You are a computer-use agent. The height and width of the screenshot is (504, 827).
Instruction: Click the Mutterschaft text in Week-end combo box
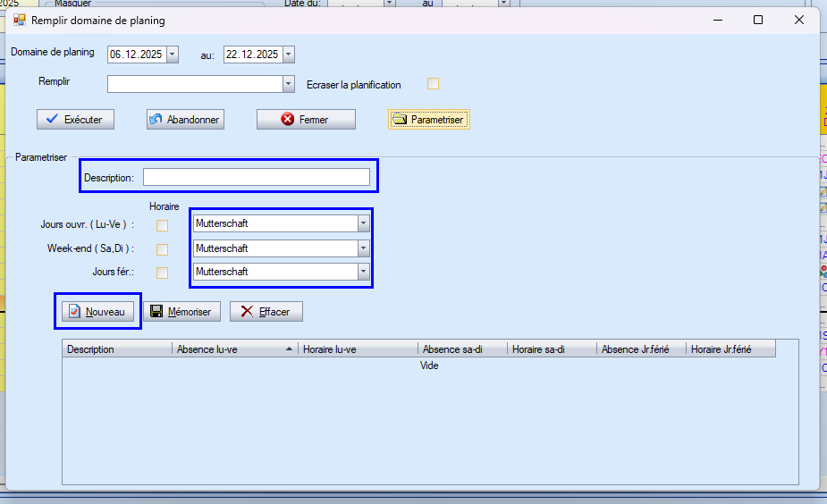[222, 248]
